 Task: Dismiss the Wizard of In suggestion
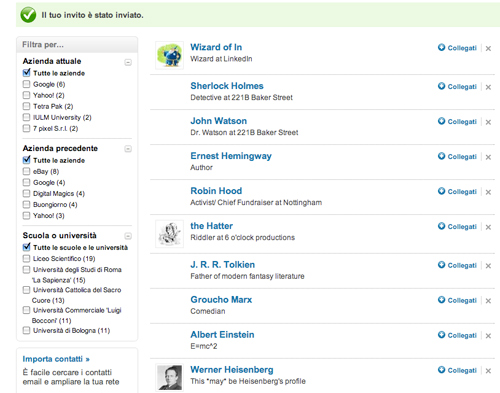488,49
